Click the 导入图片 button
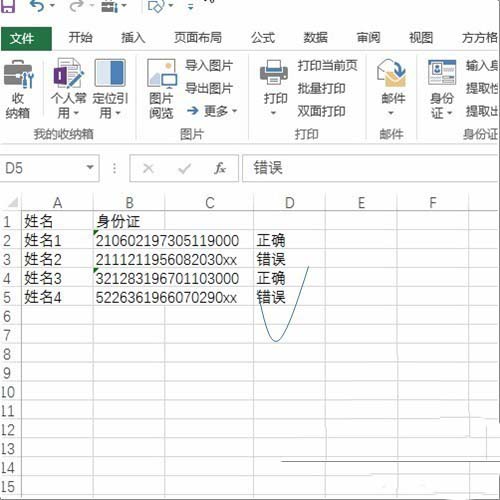This screenshot has width=500, height=500. [x=209, y=65]
